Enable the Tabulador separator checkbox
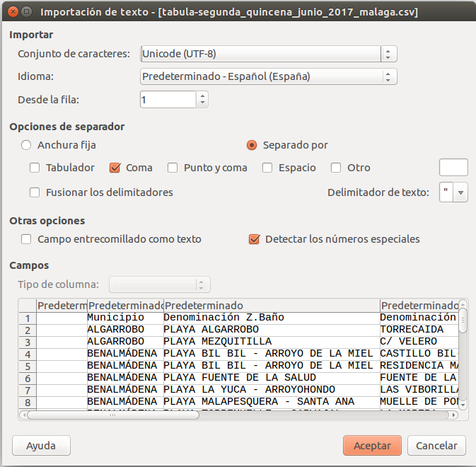Image resolution: width=476 pixels, height=467 pixels. [35, 168]
